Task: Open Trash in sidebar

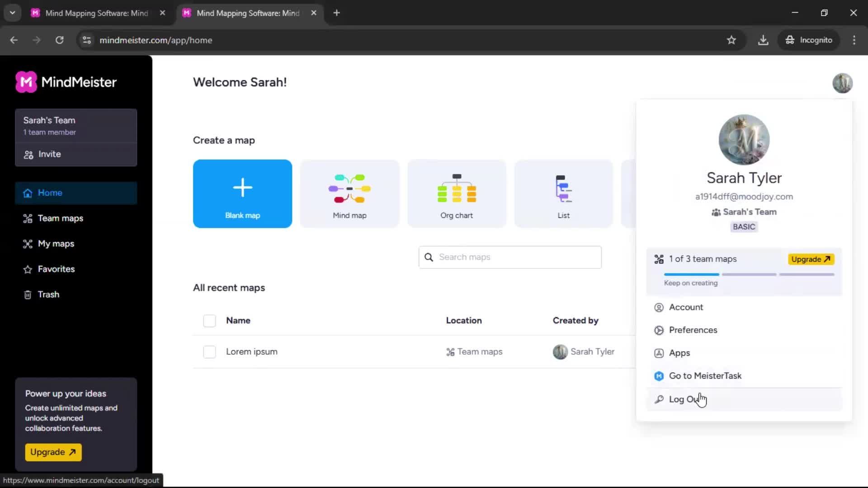Action: (x=76, y=295)
